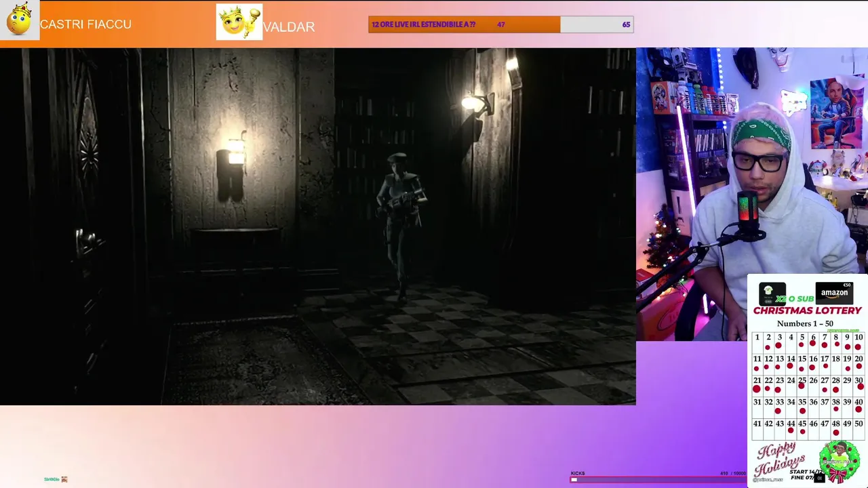868x488 pixels.
Task: Select marked lottery number 10 cell
Action: [859, 342]
